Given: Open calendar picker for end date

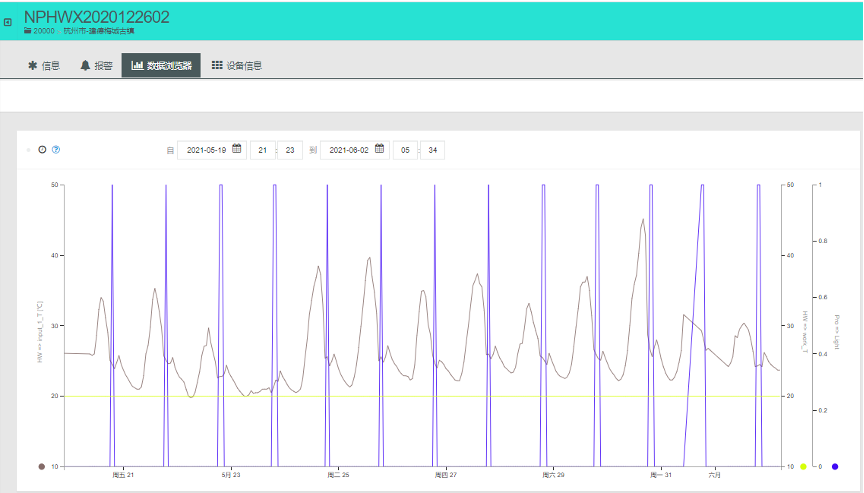Looking at the screenshot, I should point(380,150).
